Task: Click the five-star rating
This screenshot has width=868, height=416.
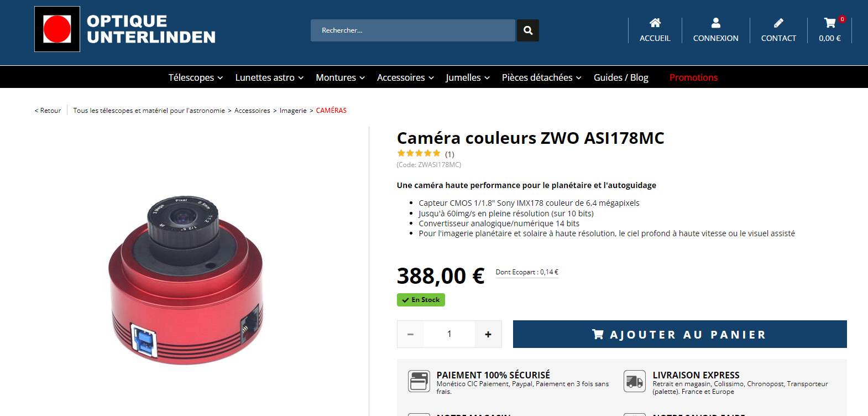Action: point(419,153)
